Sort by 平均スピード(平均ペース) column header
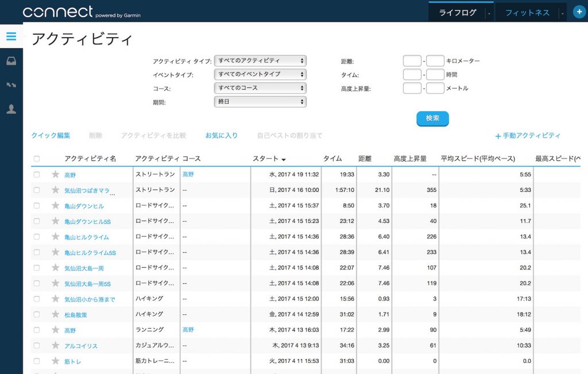This screenshot has height=374, width=588. 478,159
